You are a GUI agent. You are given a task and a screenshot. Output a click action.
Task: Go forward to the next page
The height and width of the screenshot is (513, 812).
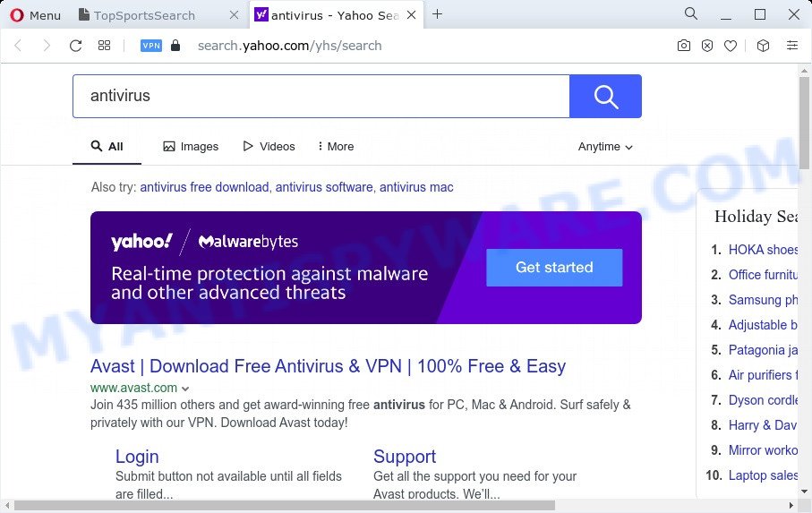47,46
